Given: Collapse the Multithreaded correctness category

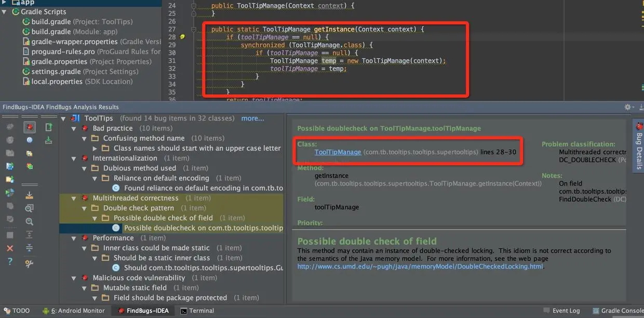Looking at the screenshot, I should point(74,198).
